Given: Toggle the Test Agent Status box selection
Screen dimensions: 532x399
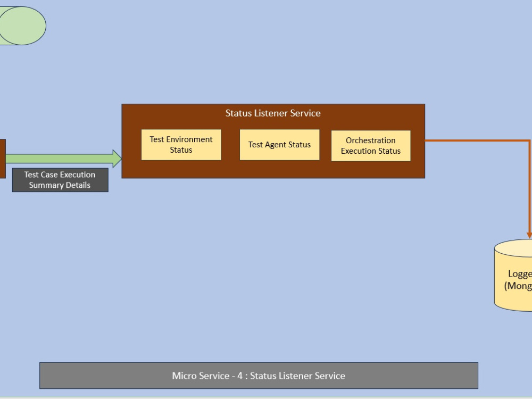Looking at the screenshot, I should tap(279, 144).
